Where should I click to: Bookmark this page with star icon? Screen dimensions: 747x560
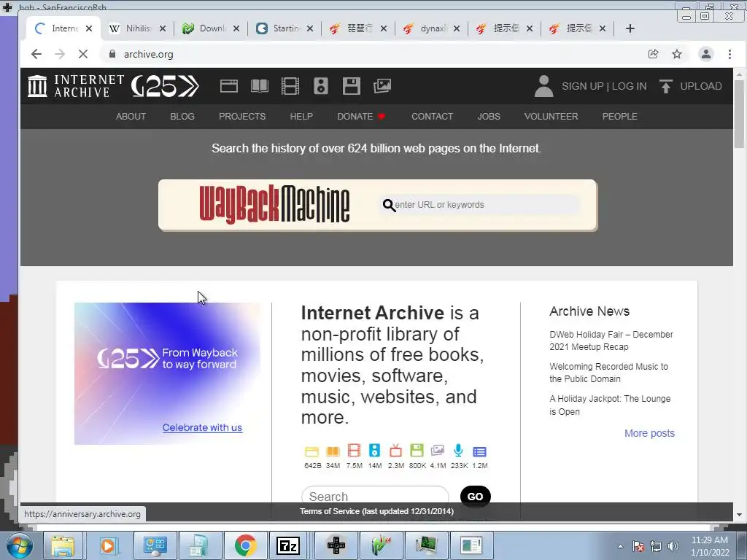click(676, 54)
